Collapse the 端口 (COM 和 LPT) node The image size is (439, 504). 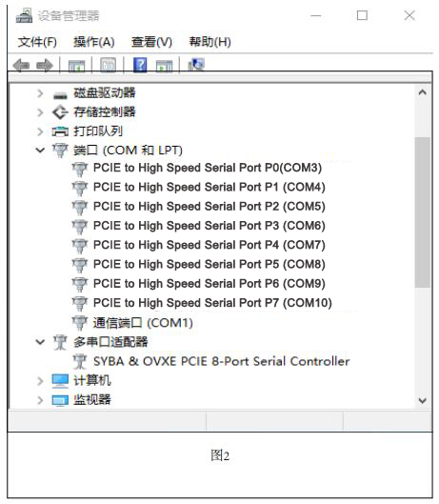click(x=40, y=151)
